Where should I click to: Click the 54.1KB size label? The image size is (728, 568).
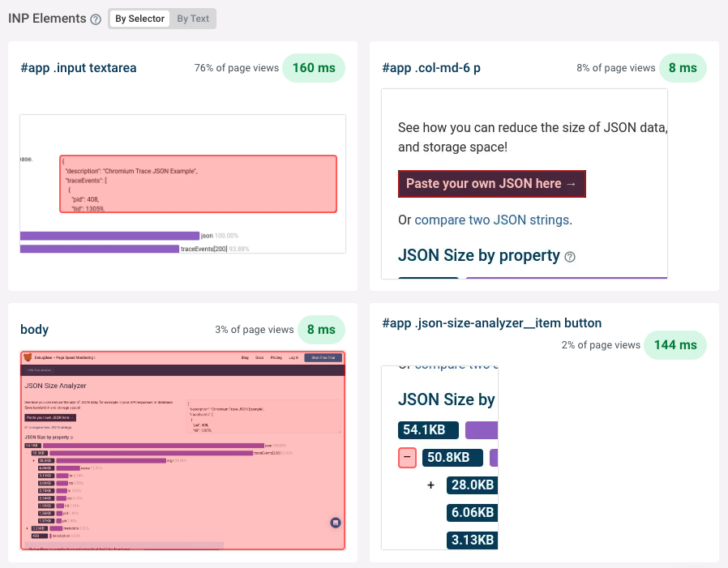pos(428,429)
